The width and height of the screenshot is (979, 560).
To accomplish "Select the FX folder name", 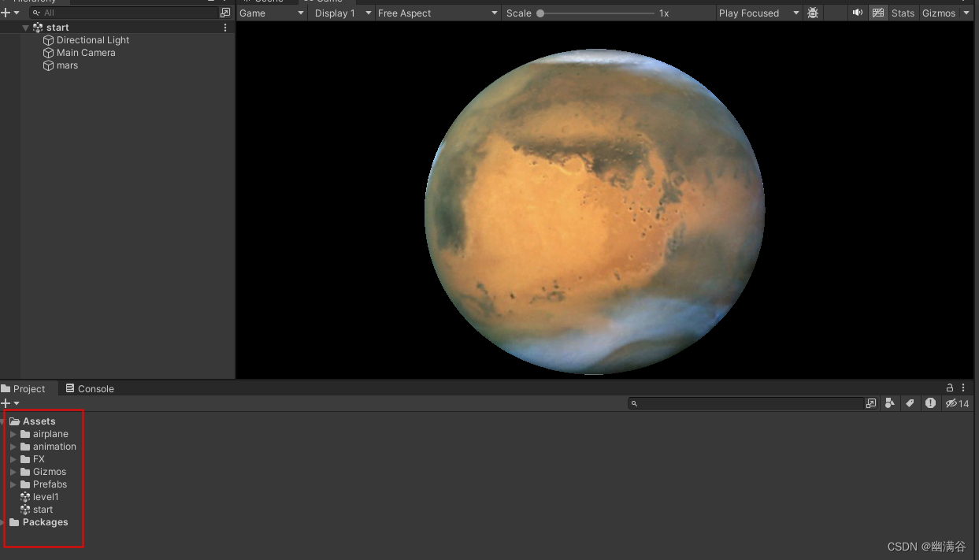I will click(x=39, y=459).
